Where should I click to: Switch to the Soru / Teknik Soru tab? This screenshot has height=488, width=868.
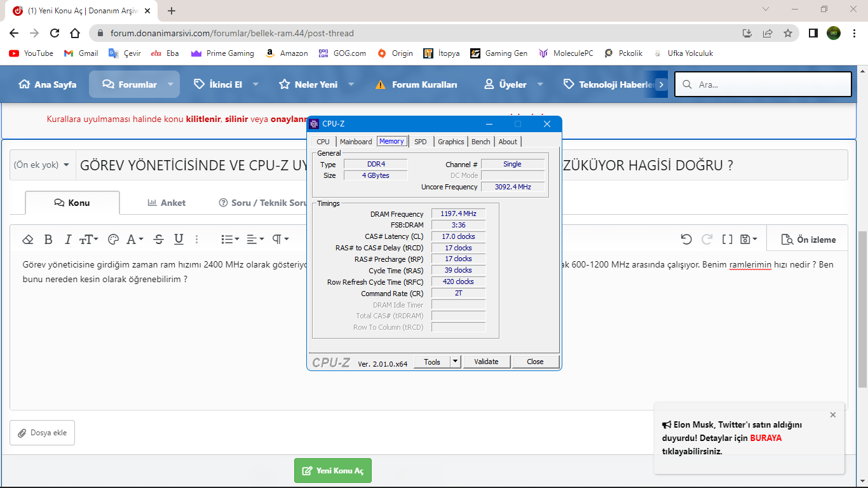262,203
